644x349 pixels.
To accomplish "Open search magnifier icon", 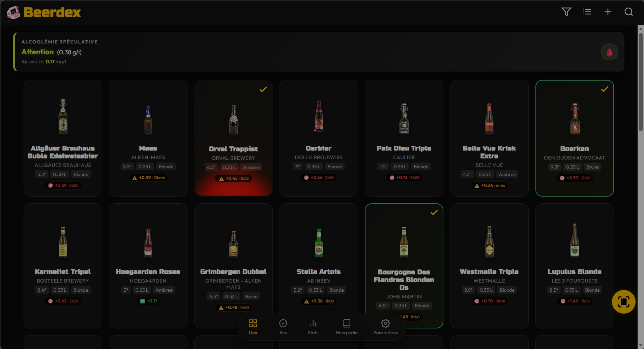I will coord(628,12).
